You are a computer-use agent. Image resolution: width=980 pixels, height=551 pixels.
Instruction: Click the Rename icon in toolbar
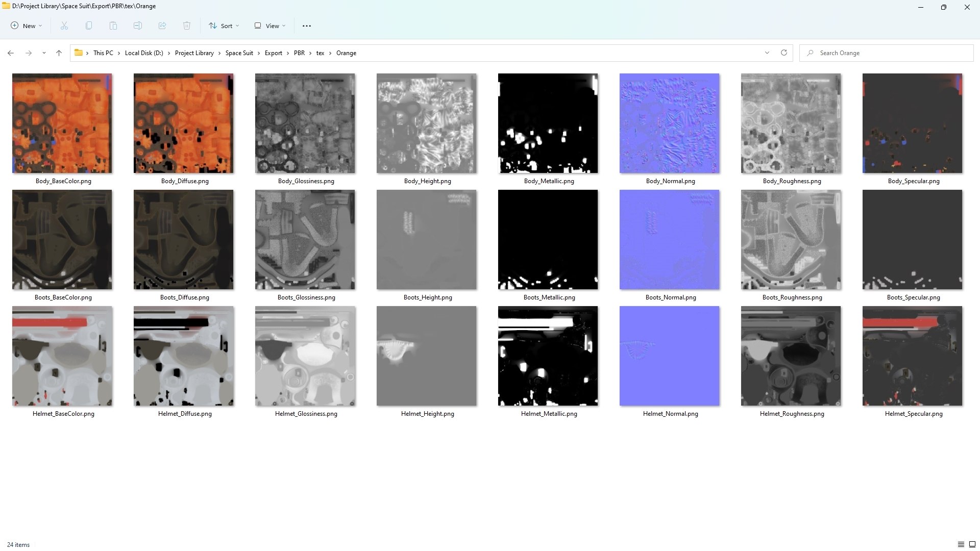coord(138,26)
